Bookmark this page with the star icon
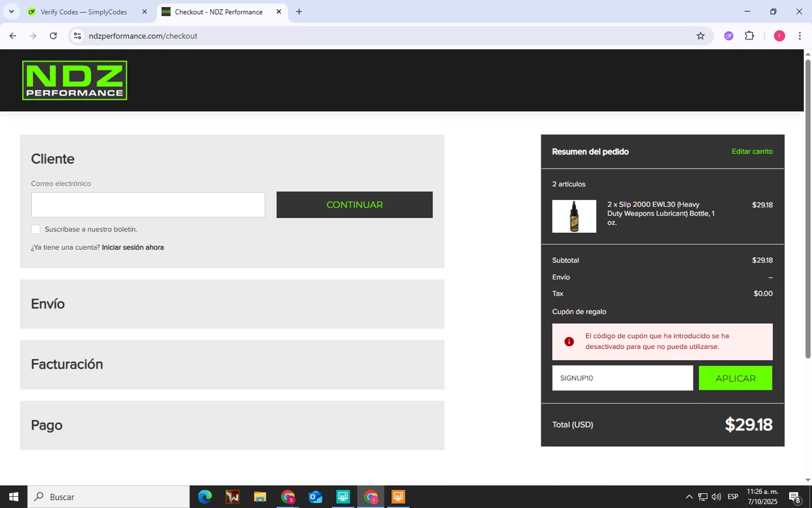 700,36
